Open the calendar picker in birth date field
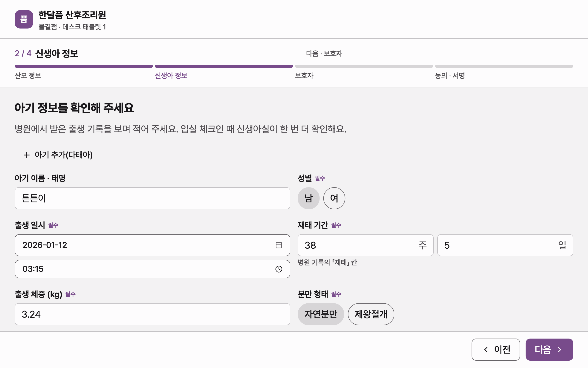Viewport: 588px width, 368px height. click(x=279, y=245)
